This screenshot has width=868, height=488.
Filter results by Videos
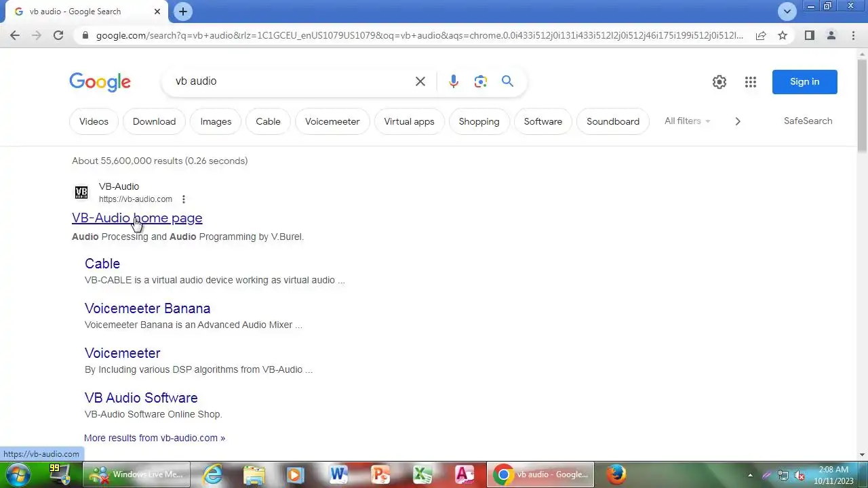coord(94,121)
